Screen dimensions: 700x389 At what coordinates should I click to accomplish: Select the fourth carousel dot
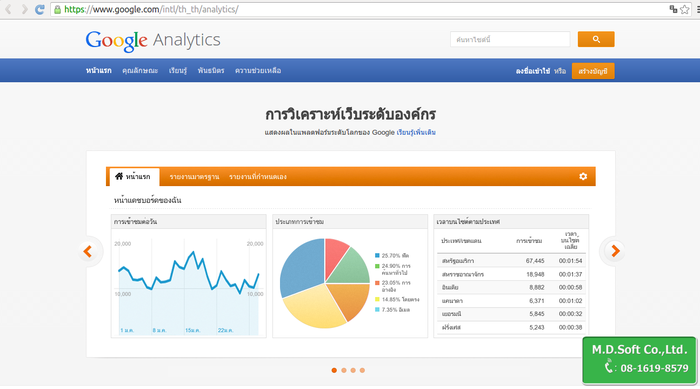pyautogui.click(x=362, y=370)
